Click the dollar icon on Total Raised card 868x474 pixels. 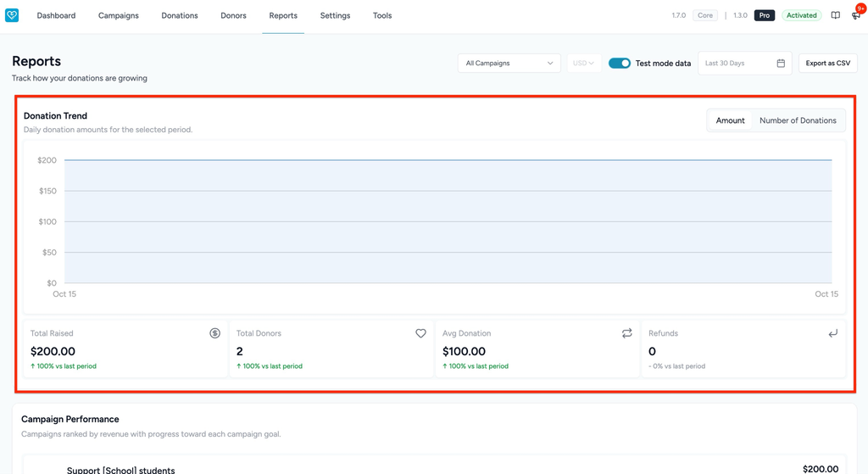214,333
